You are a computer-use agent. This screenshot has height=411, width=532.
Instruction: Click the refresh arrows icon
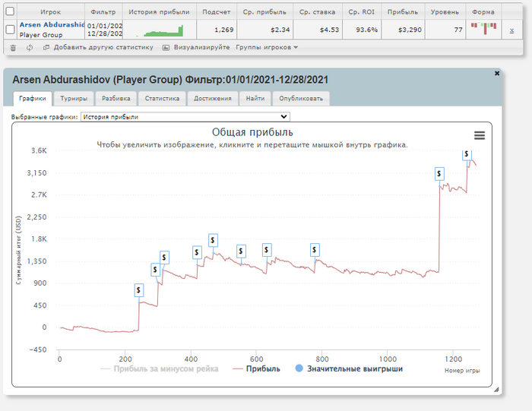(30, 47)
